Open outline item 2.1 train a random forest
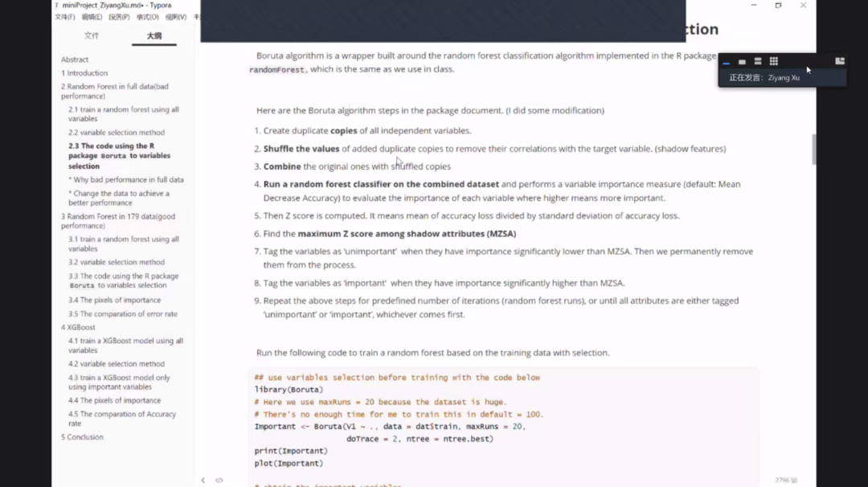Image resolution: width=868 pixels, height=487 pixels. click(x=124, y=114)
